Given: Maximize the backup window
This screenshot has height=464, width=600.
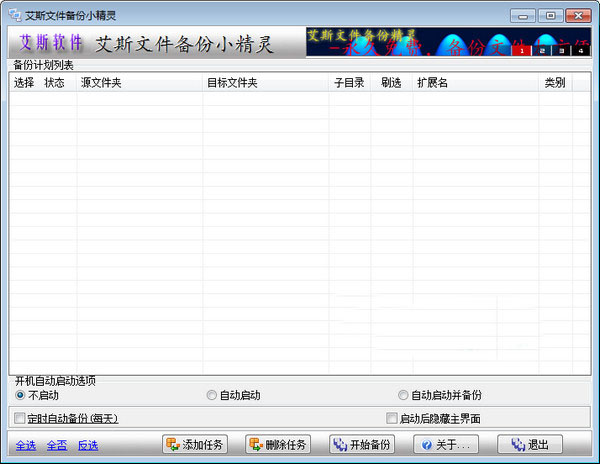Looking at the screenshot, I should (x=551, y=16).
